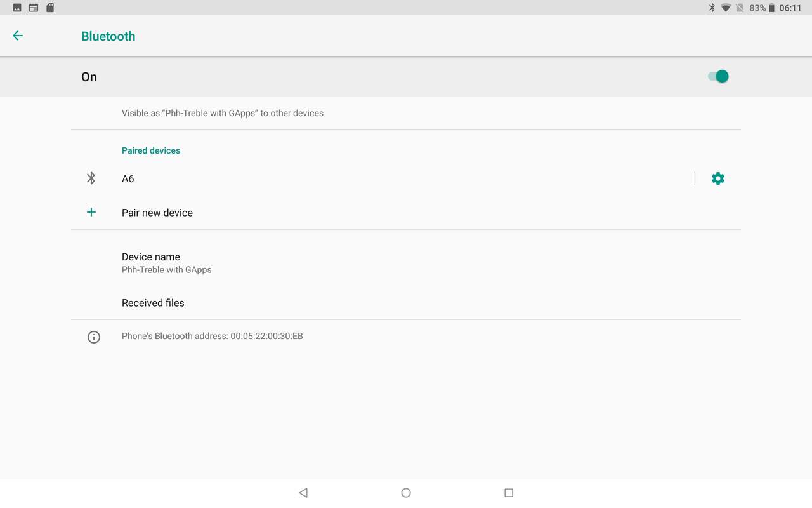This screenshot has width=812, height=508.
Task: Open the recent apps navigation button
Action: (508, 492)
